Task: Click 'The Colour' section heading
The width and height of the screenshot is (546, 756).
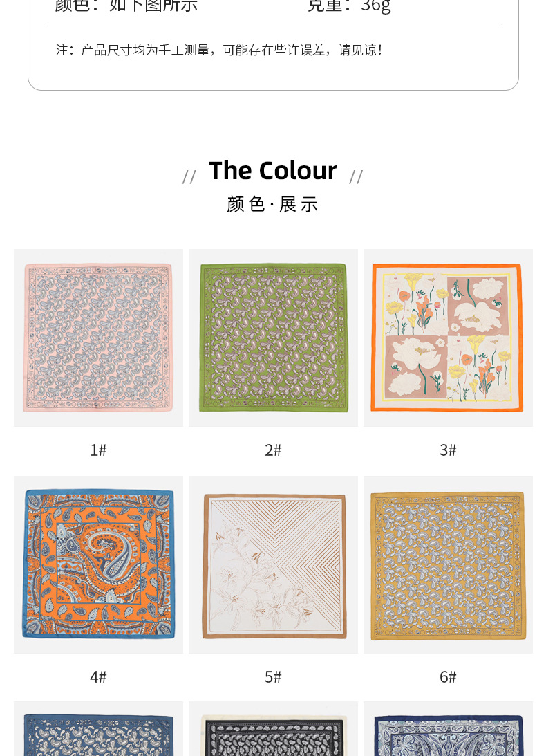Action: [x=273, y=171]
